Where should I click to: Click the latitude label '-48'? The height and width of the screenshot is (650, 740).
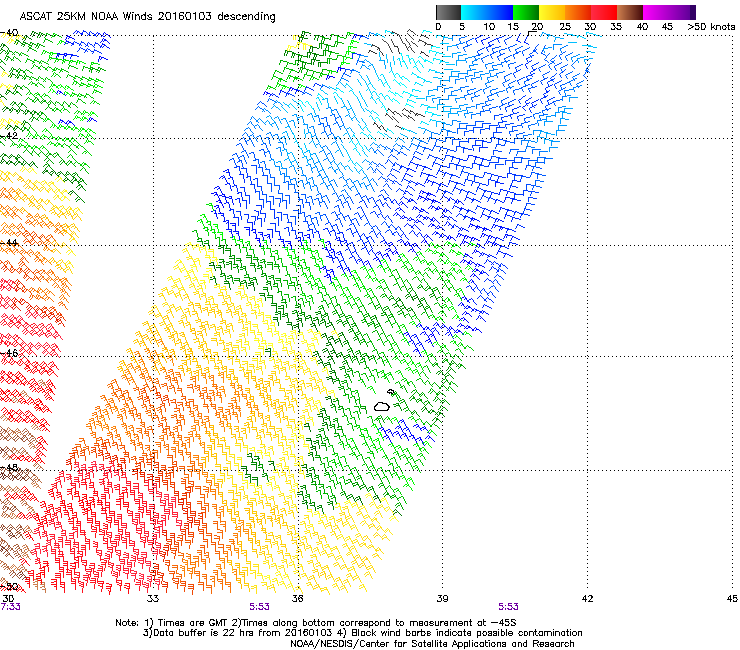pyautogui.click(x=9, y=467)
